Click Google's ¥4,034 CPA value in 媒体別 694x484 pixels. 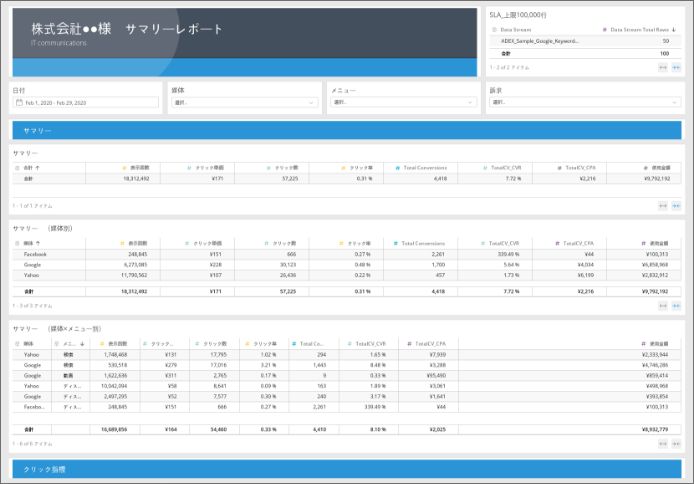[x=586, y=265]
